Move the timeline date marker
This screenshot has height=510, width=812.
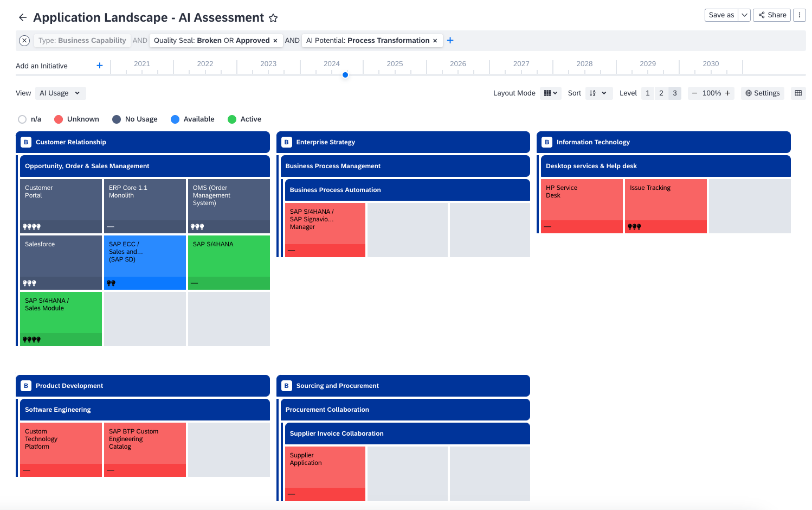coord(345,75)
